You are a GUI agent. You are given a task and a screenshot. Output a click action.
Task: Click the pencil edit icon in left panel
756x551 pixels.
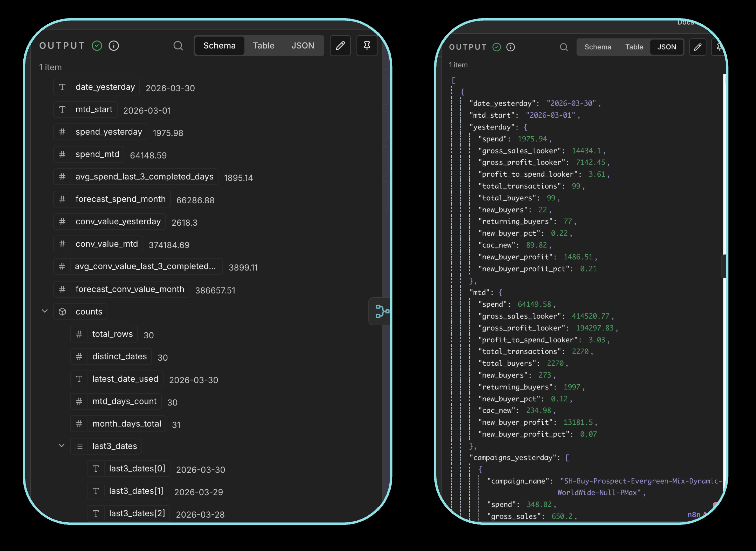340,45
